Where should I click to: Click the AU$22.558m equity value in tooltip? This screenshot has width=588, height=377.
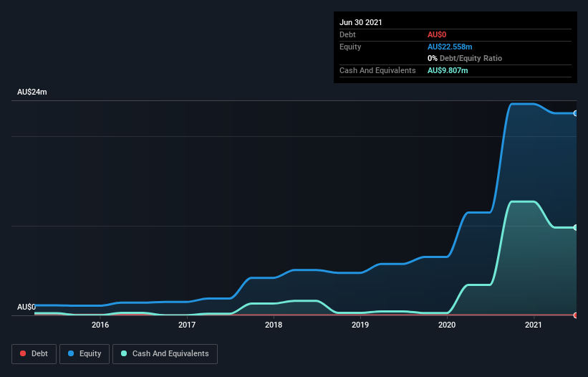coord(450,47)
